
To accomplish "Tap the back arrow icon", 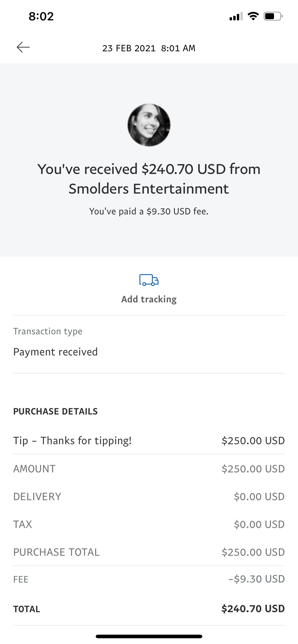I will point(23,47).
